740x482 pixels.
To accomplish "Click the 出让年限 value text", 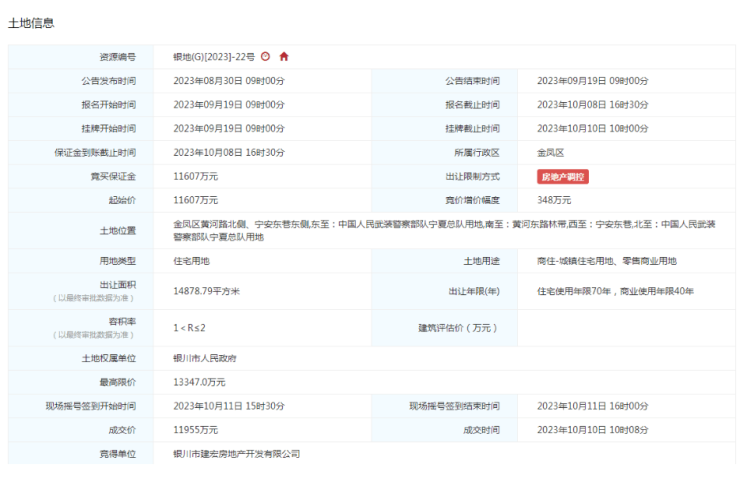I will 615,291.
